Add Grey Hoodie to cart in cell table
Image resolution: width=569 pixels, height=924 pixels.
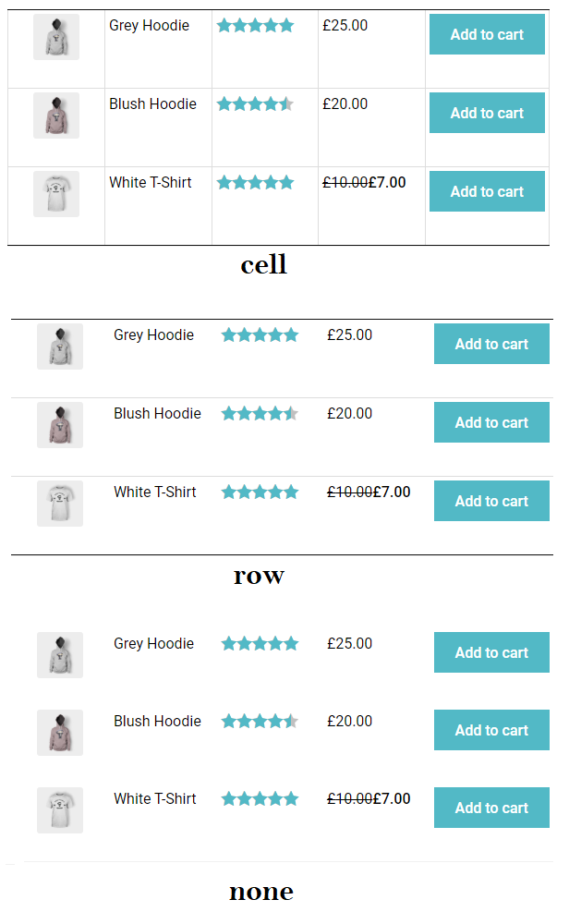(487, 34)
